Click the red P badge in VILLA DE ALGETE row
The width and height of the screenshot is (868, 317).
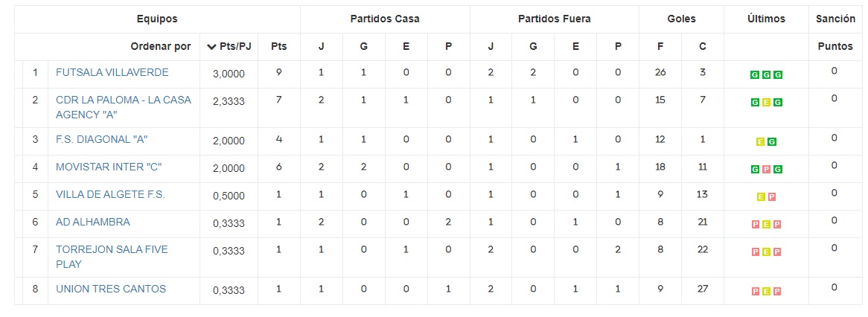click(x=772, y=197)
